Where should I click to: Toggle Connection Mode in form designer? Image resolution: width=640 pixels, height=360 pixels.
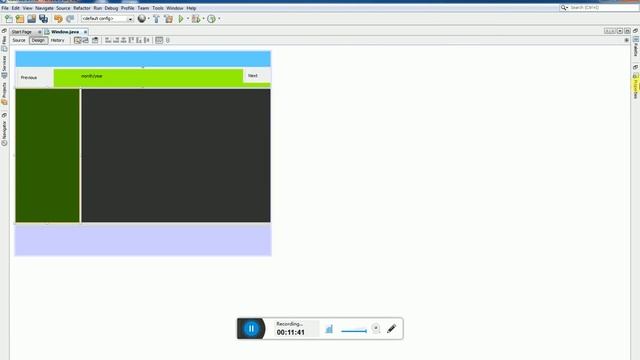point(86,40)
